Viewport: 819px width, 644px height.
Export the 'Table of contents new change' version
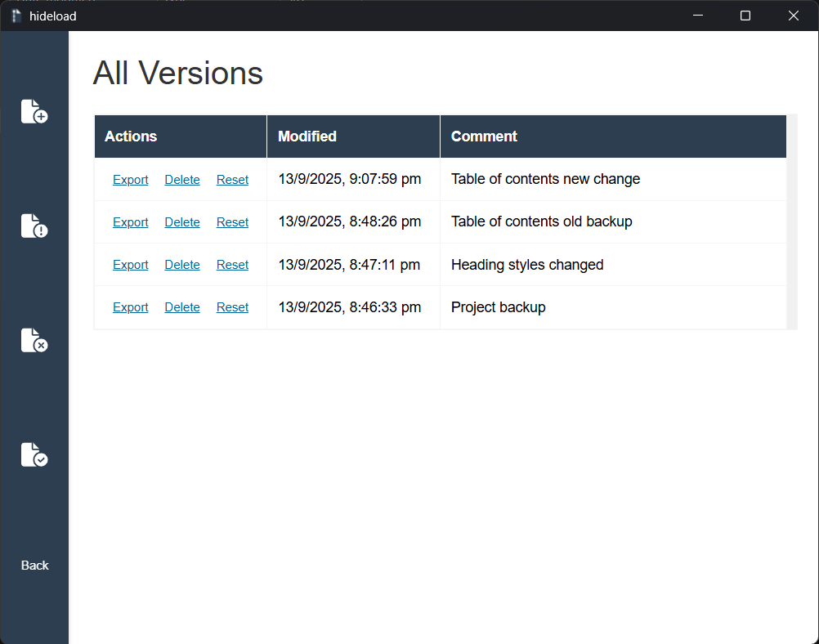[131, 180]
